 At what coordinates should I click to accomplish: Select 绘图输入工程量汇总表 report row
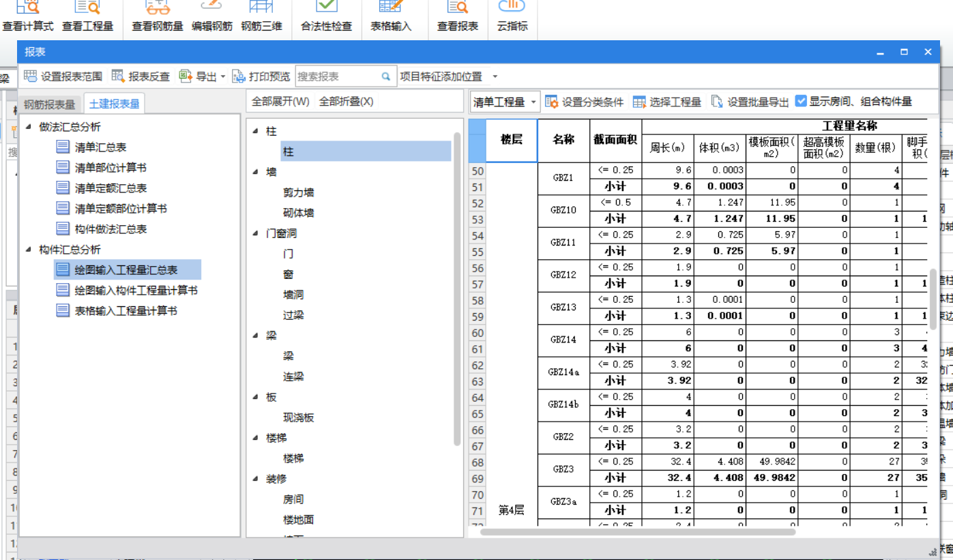(x=127, y=269)
